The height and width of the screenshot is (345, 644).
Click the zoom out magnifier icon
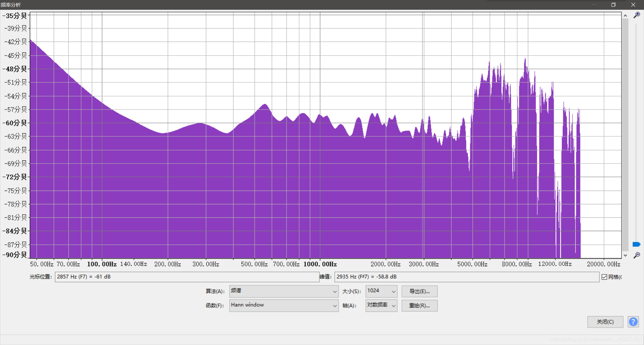click(636, 255)
